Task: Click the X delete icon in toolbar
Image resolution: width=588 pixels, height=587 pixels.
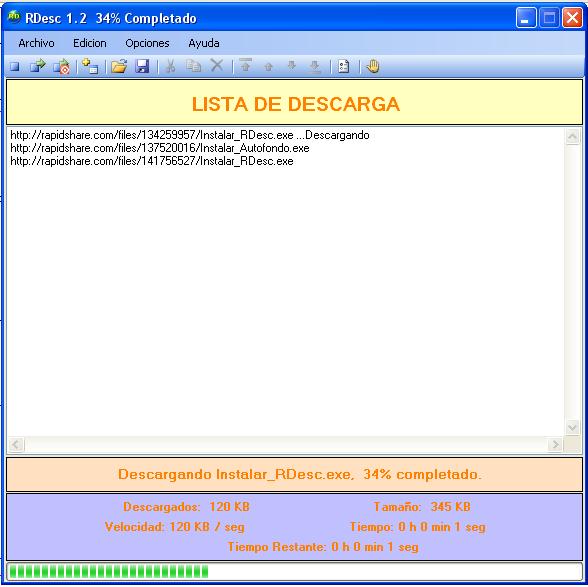Action: point(217,66)
